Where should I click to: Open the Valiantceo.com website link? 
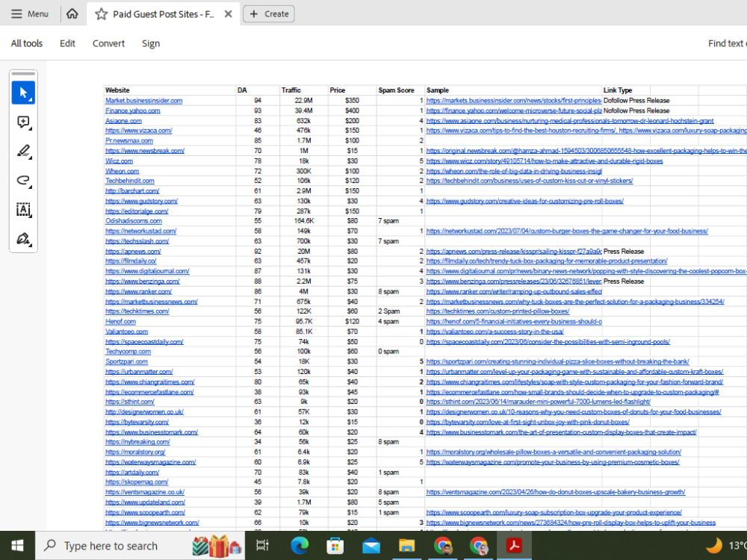coord(126,332)
